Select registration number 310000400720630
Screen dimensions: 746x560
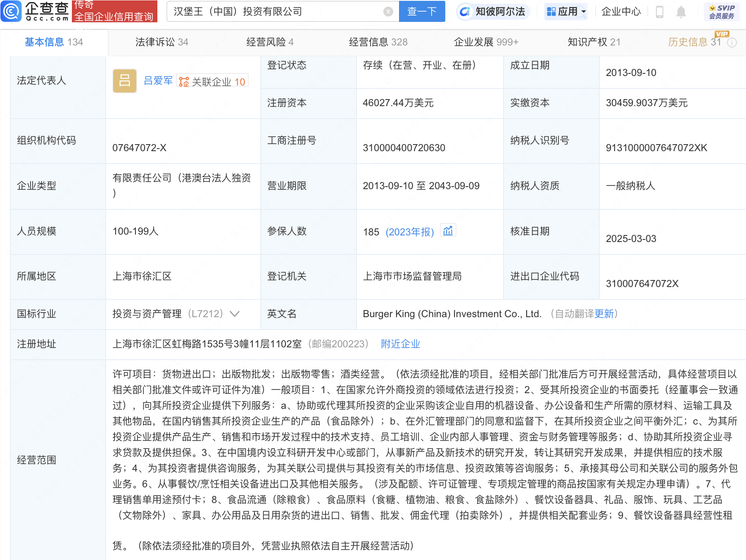click(x=404, y=148)
